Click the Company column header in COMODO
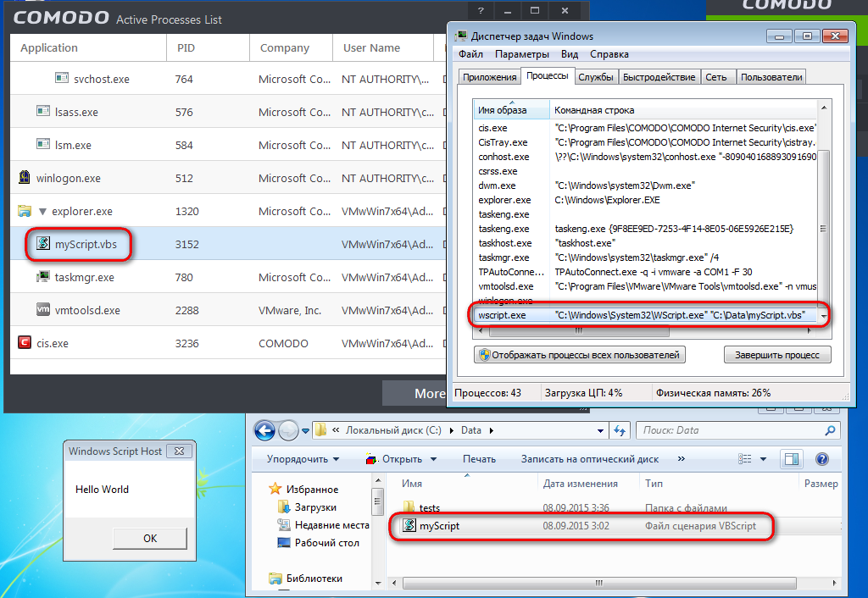Viewport: 868px width, 598px height. pyautogui.click(x=291, y=47)
